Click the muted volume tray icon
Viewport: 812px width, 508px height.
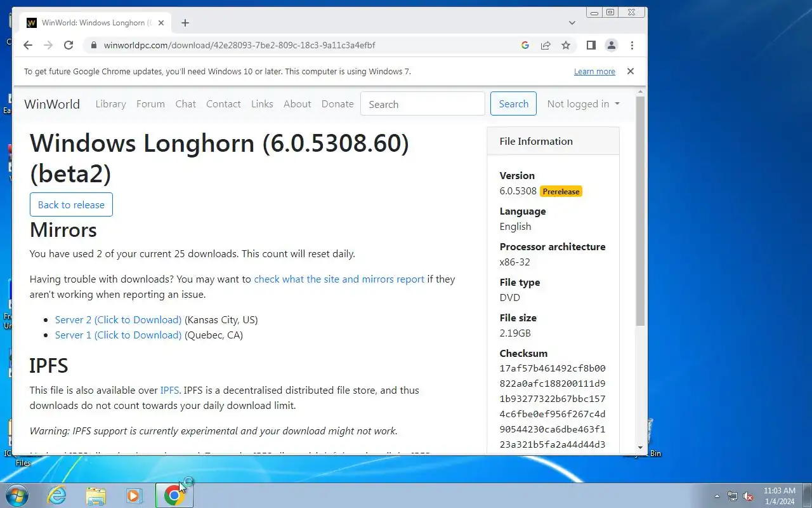(749, 496)
